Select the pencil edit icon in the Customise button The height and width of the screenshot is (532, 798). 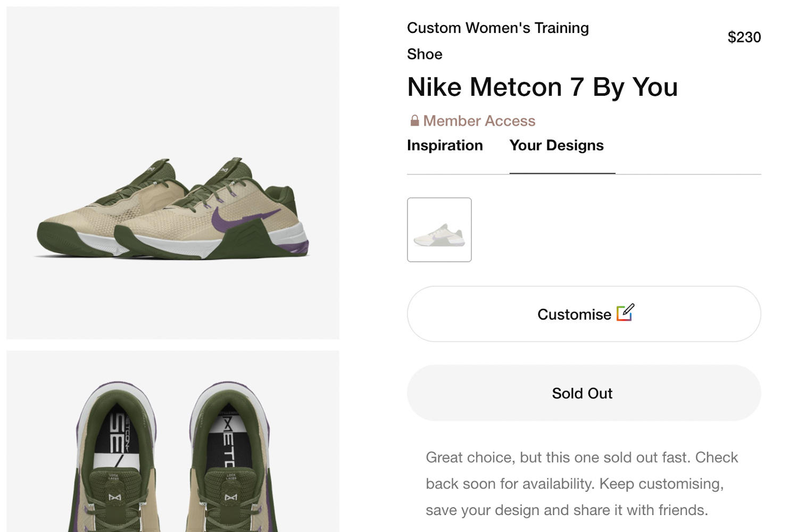pos(626,313)
